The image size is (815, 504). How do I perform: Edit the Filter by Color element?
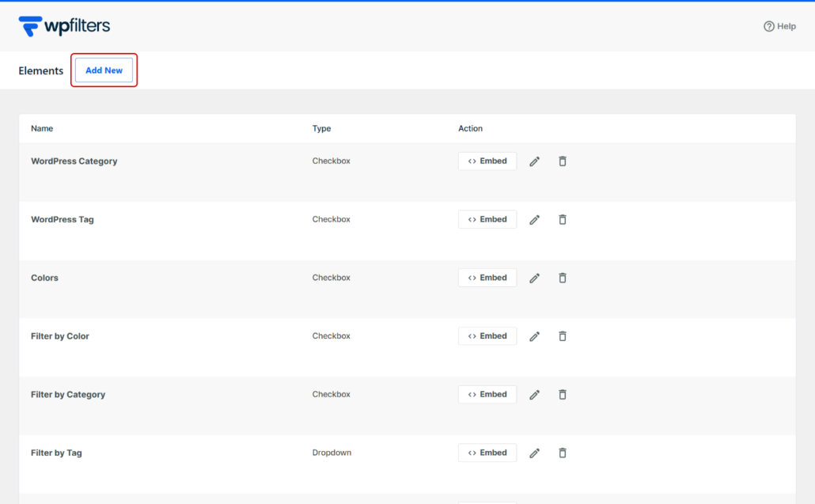point(534,337)
